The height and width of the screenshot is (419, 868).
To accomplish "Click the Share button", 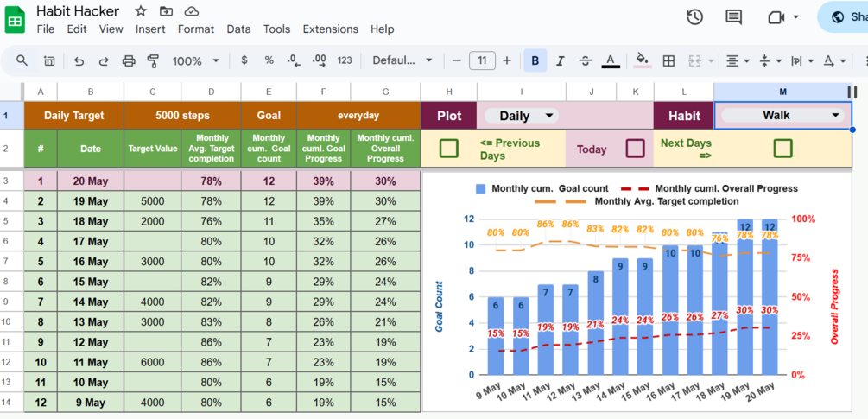I will coord(844,17).
